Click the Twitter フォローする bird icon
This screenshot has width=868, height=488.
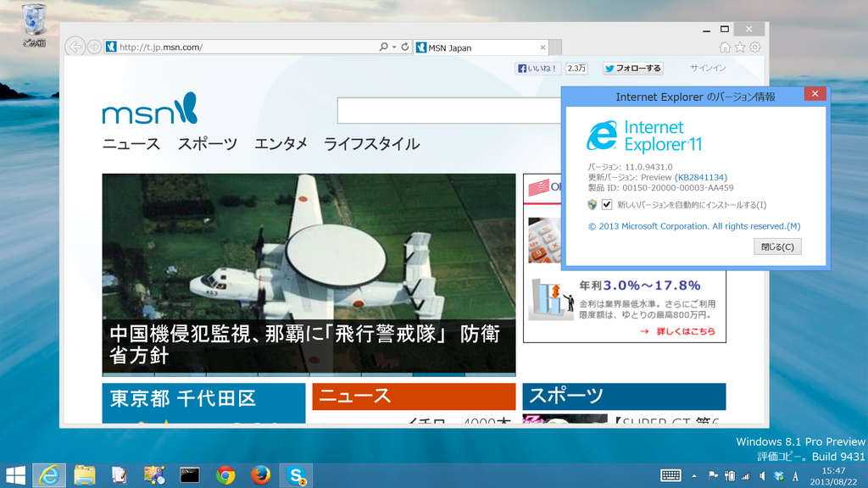610,68
